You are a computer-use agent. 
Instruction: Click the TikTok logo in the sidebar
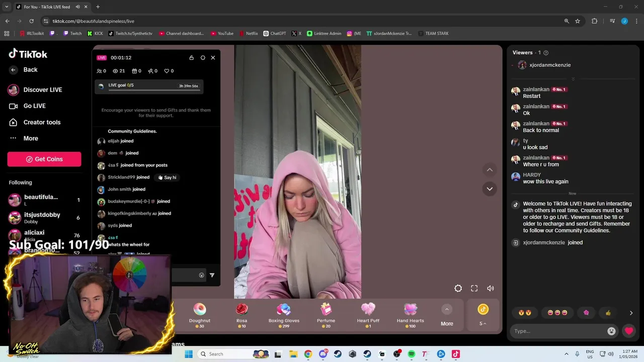tap(28, 54)
